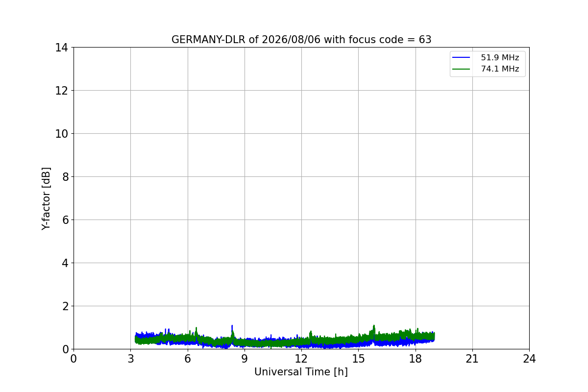The width and height of the screenshot is (588, 392).
Task: Click the Universal Time [h] axis label
Action: (x=301, y=372)
